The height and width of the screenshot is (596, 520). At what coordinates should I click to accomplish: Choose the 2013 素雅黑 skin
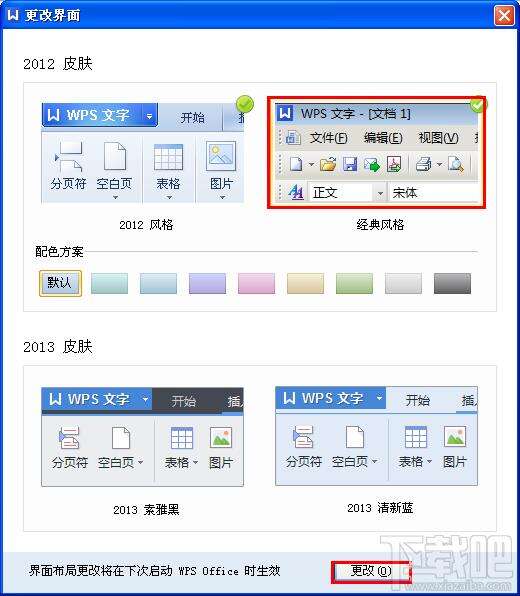pos(143,437)
